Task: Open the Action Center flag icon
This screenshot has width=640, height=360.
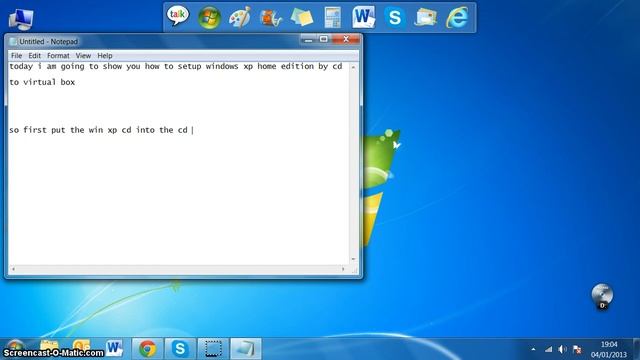Action: coord(577,349)
